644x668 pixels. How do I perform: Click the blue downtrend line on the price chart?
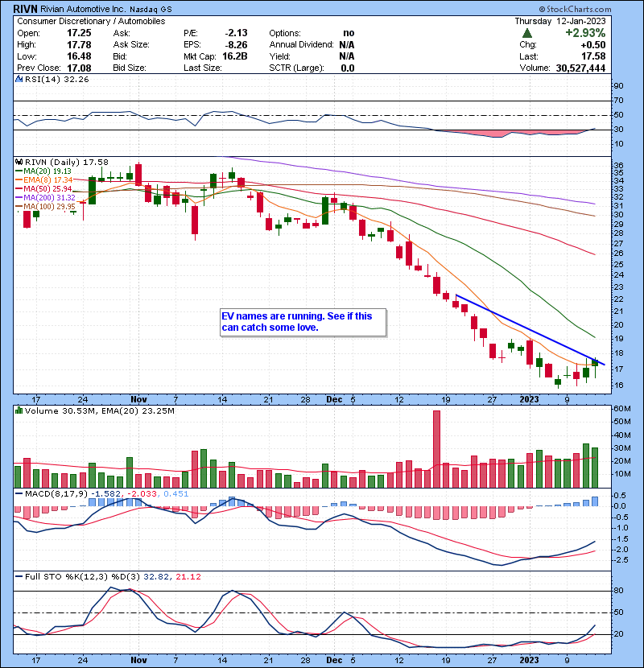(529, 330)
